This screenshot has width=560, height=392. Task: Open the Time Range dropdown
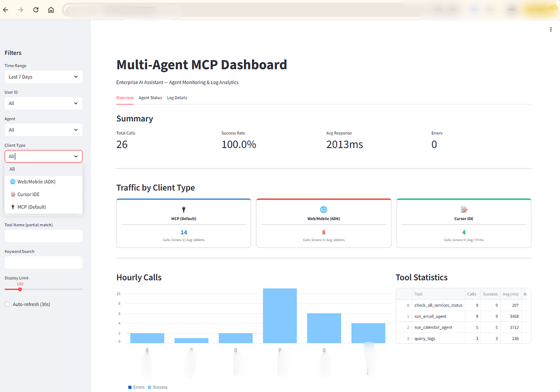click(44, 77)
